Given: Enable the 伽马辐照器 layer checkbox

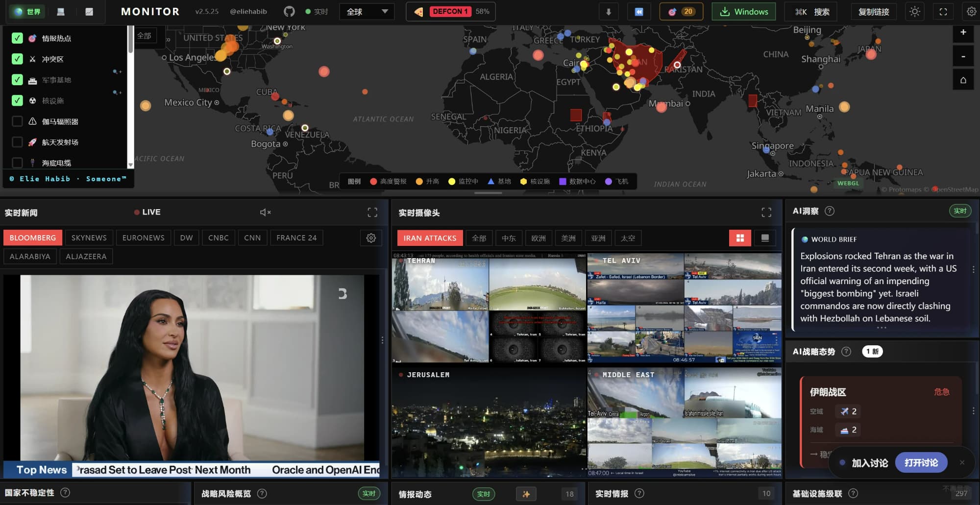Looking at the screenshot, I should coord(17,121).
